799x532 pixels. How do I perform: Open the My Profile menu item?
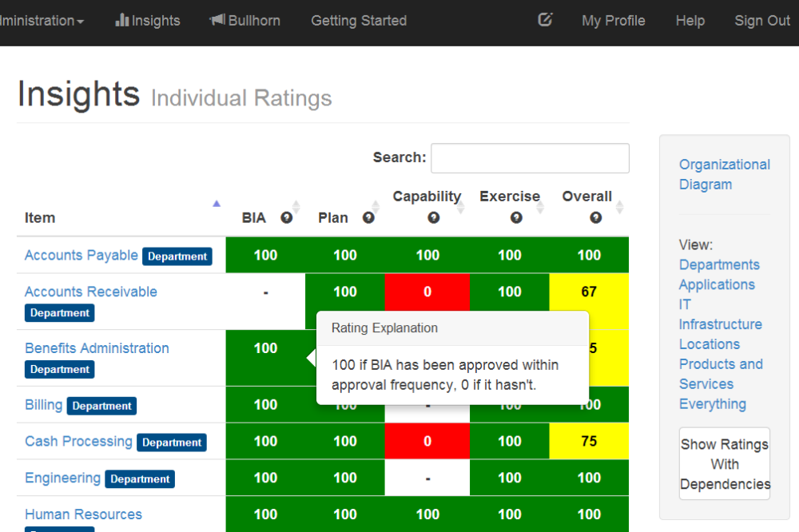[x=613, y=21]
